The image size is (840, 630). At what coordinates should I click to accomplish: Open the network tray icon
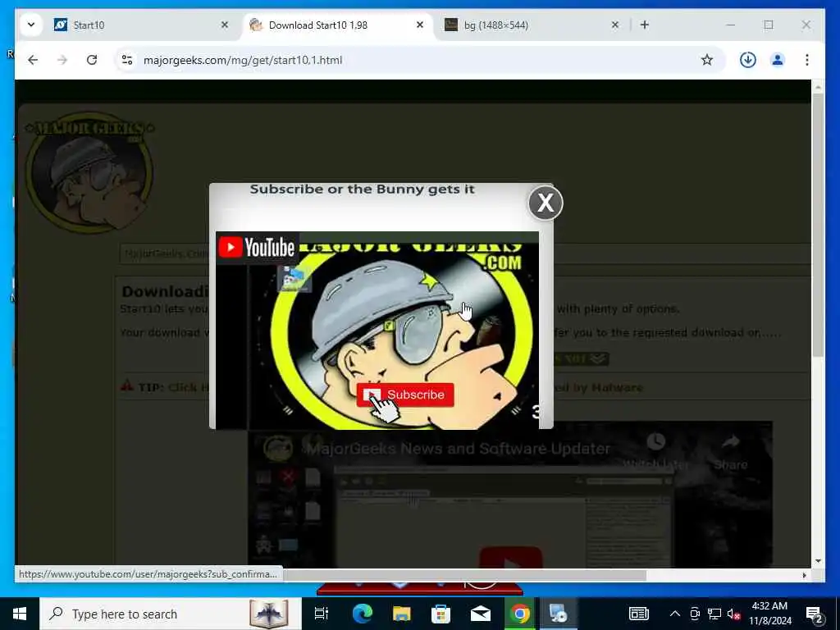tap(714, 614)
